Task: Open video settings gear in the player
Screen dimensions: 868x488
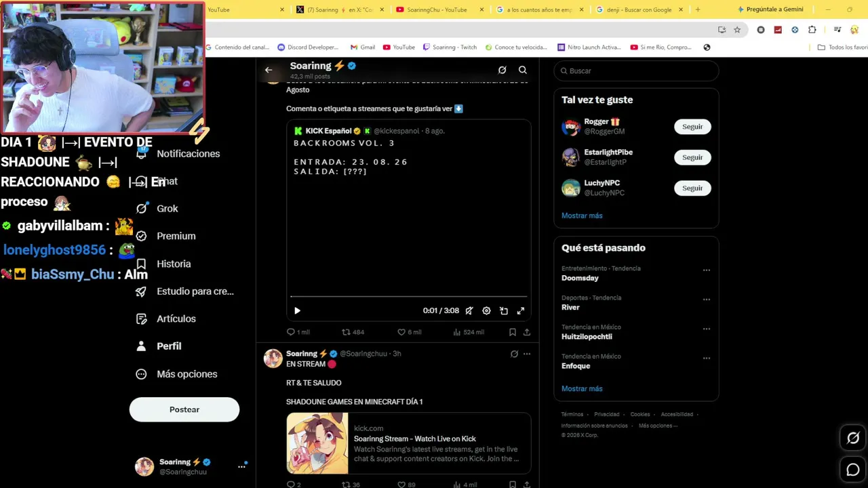Action: [x=486, y=310]
